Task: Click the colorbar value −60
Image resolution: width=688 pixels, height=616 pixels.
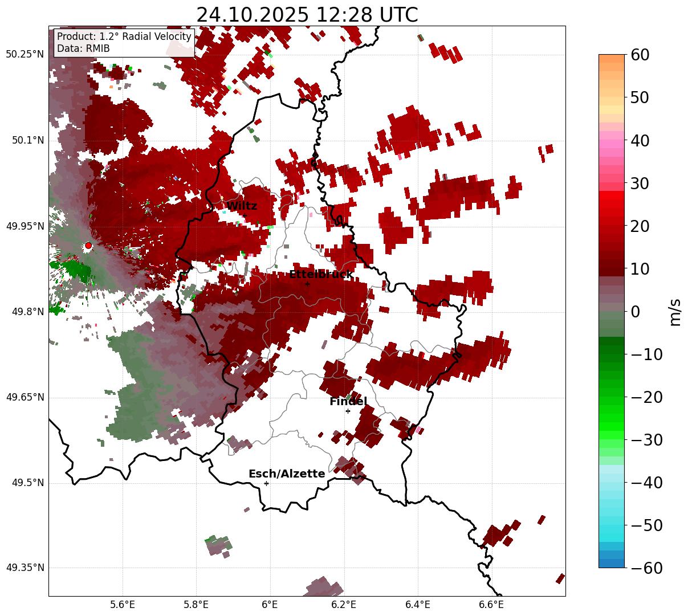Action: 646,568
